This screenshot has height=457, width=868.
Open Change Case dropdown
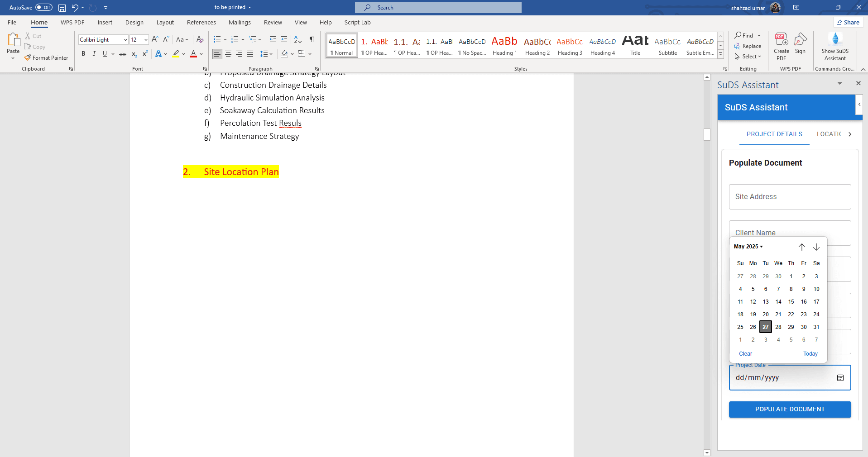182,39
